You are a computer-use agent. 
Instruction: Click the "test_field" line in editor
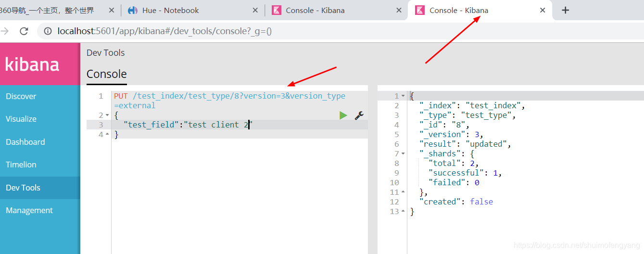click(188, 125)
